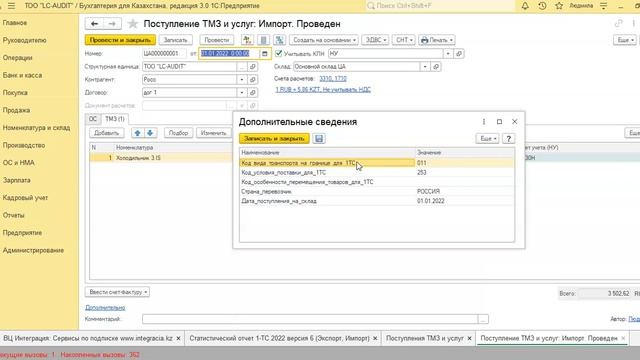Open the ОС и НМА section
640x360 pixels.
19,163
